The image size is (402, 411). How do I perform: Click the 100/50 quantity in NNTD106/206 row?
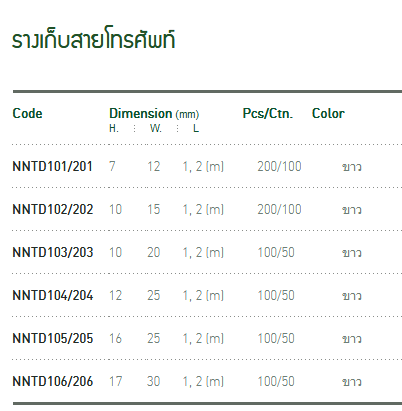pyautogui.click(x=276, y=381)
